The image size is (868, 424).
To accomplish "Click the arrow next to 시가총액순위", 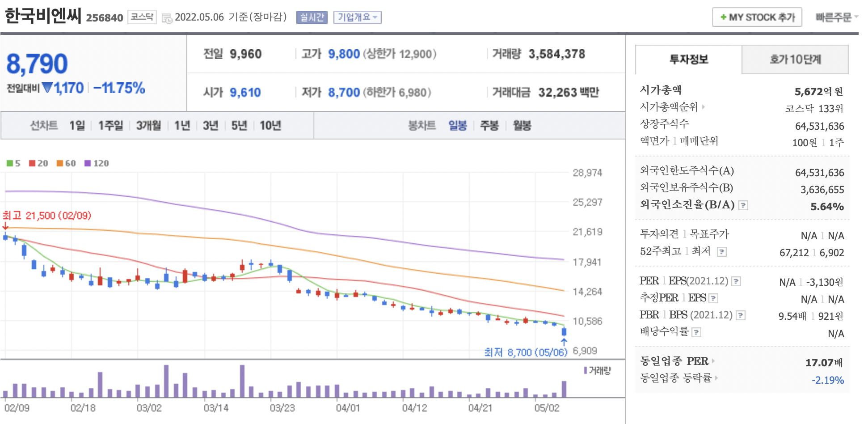I will 703,107.
